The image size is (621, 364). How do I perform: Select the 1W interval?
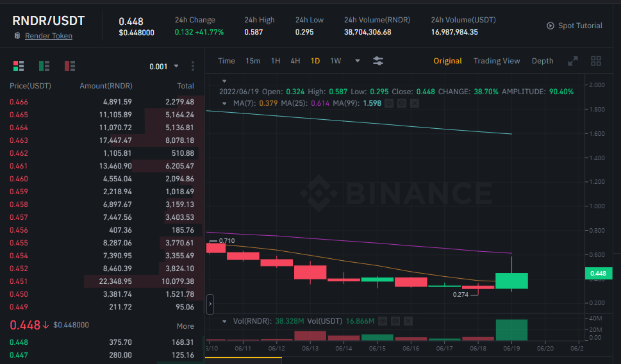335,61
